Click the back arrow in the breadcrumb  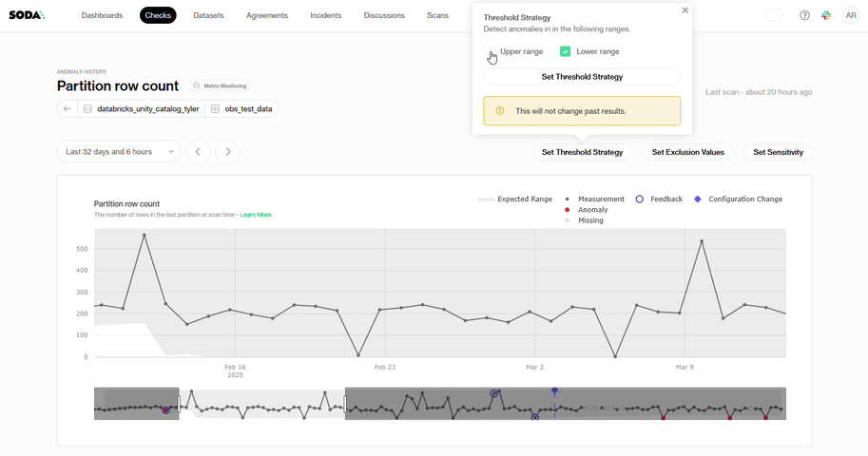[68, 109]
